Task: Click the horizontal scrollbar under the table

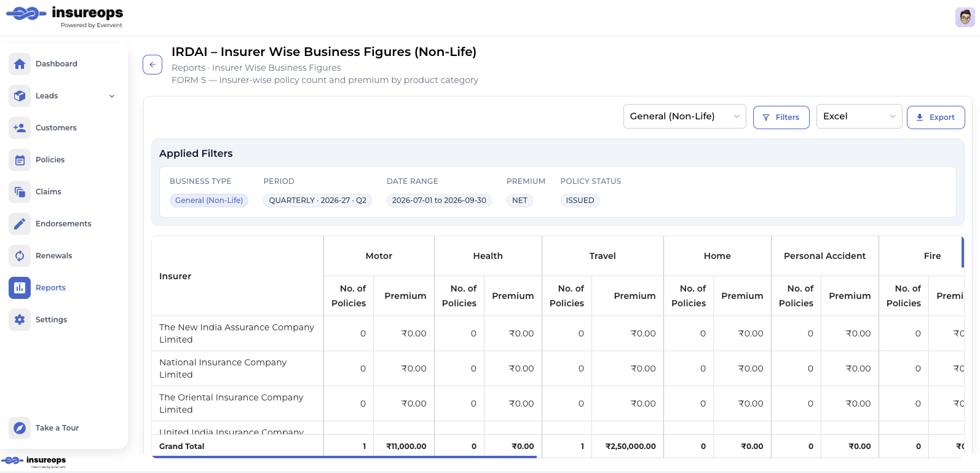Action: point(344,457)
